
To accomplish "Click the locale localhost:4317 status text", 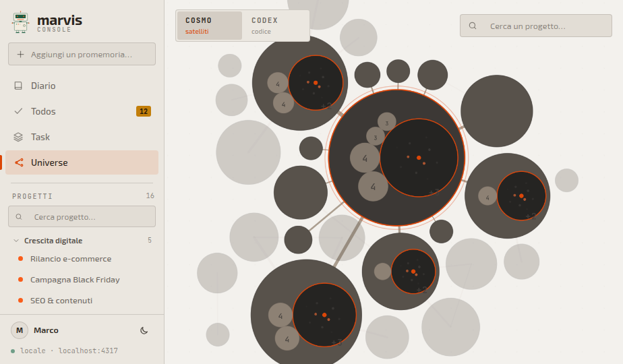I will click(x=69, y=351).
